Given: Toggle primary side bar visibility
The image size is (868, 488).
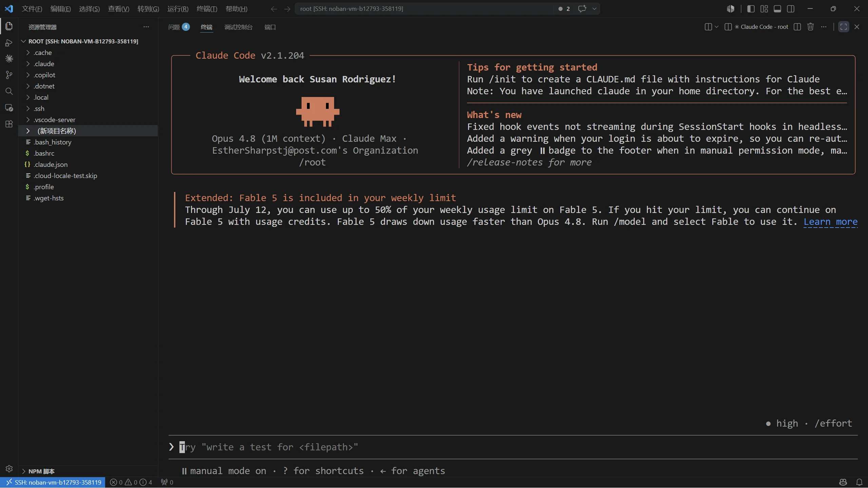Looking at the screenshot, I should (751, 9).
